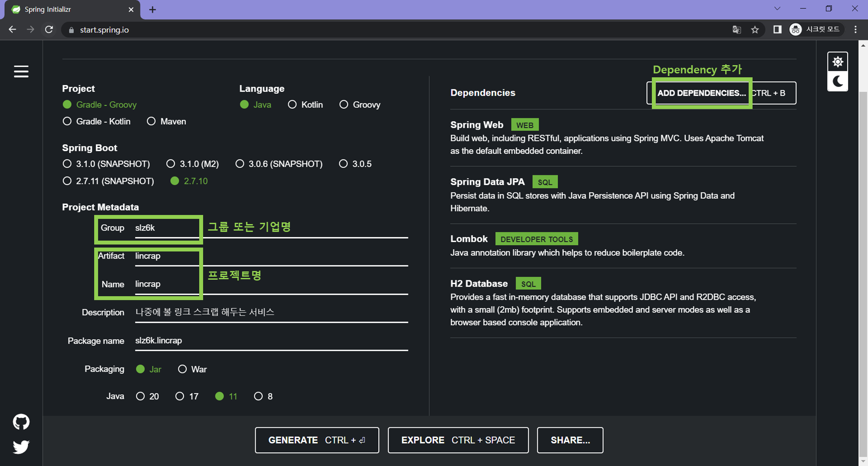
Task: Choose Spring Boot 3.0.5
Action: pyautogui.click(x=355, y=164)
